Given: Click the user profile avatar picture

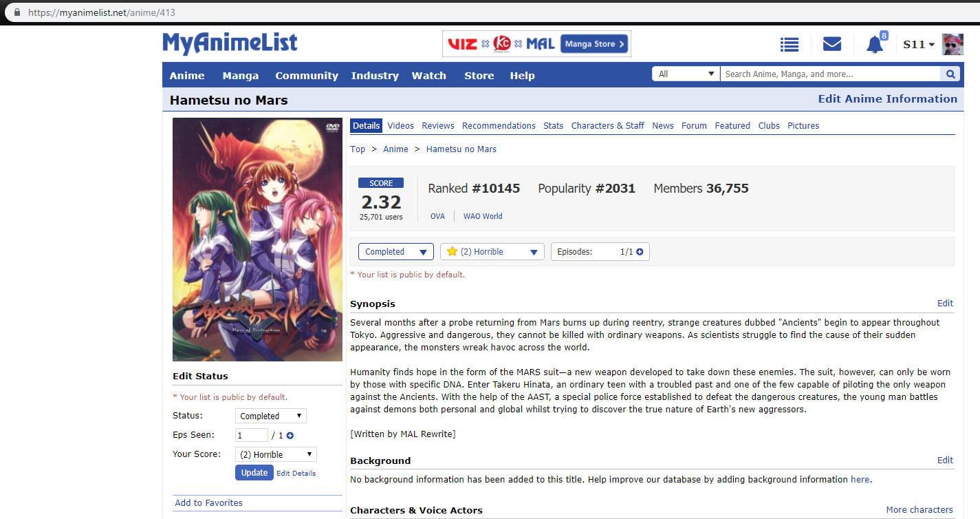Looking at the screenshot, I should [952, 45].
